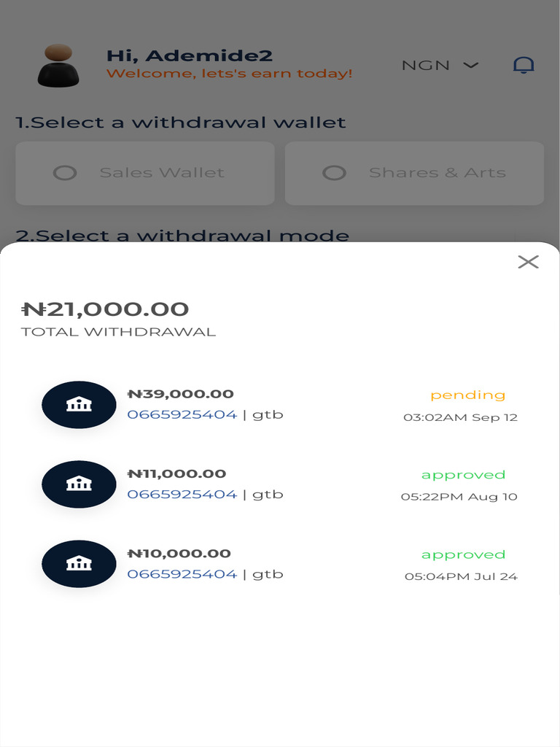Select the Sales Wallet radio button
The height and width of the screenshot is (747, 560).
pos(65,173)
